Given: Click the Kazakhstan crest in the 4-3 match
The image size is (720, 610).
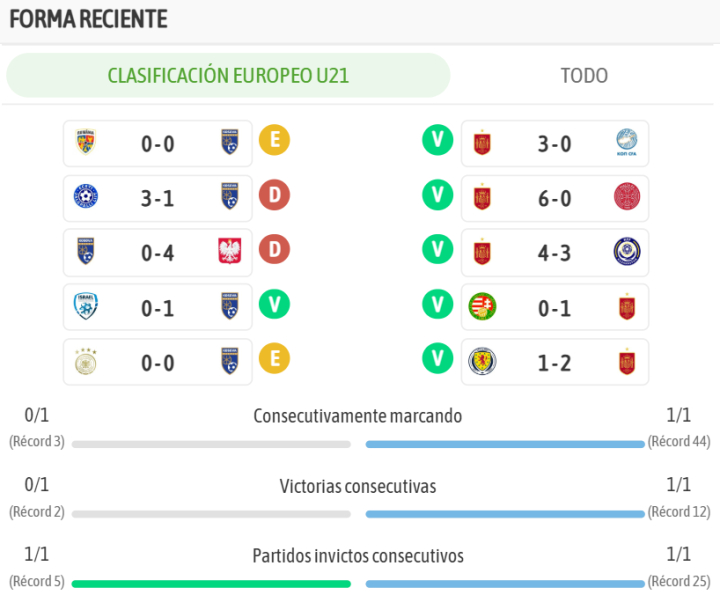Looking at the screenshot, I should coord(627,252).
